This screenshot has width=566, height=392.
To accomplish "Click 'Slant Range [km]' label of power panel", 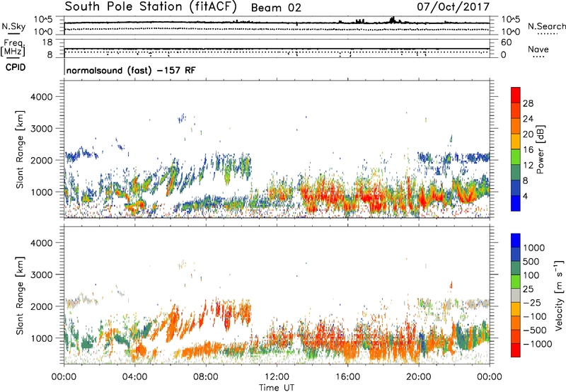I will tap(20, 149).
